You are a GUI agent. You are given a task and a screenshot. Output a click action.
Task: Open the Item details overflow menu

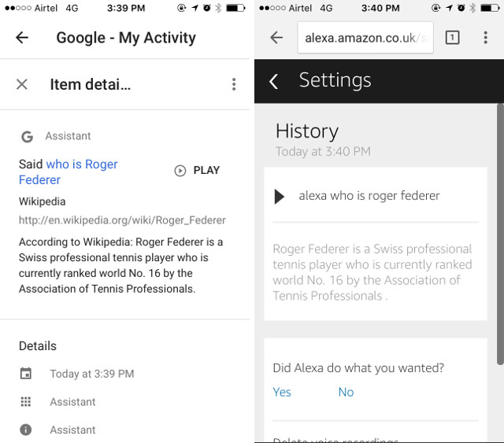click(234, 84)
